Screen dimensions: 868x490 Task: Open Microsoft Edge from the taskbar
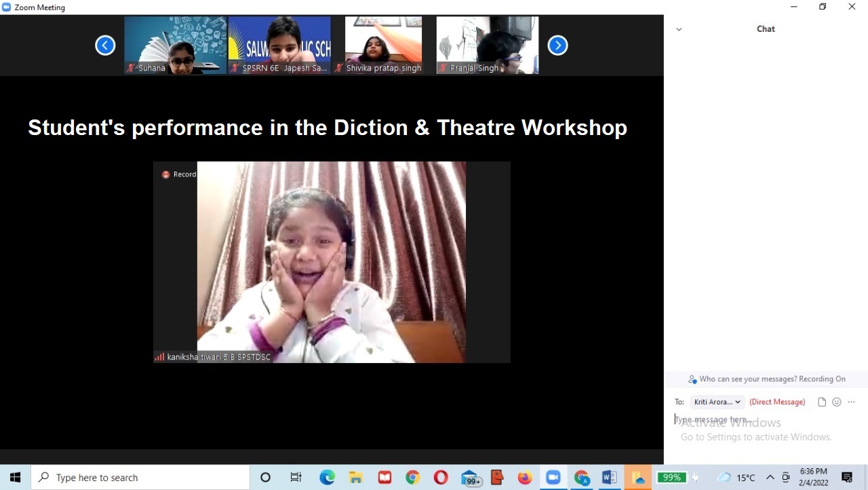328,478
